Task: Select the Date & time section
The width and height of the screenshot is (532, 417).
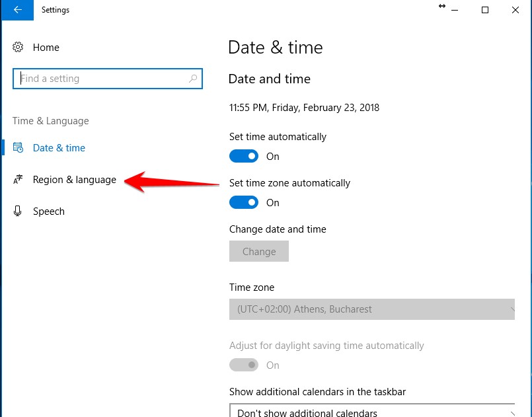Action: [x=59, y=148]
